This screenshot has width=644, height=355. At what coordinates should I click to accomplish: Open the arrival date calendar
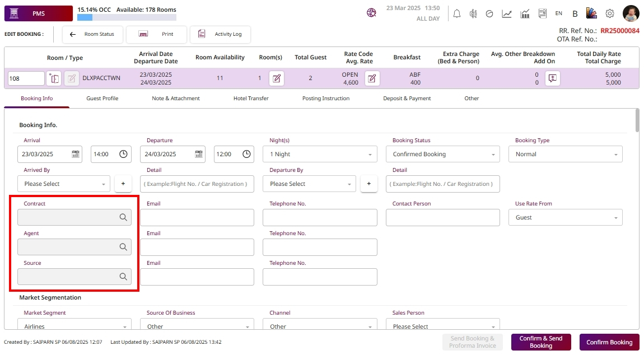click(76, 154)
